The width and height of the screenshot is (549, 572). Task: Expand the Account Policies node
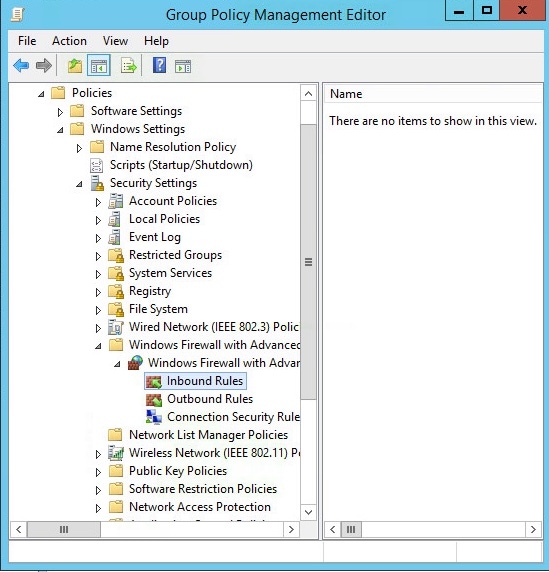point(98,202)
